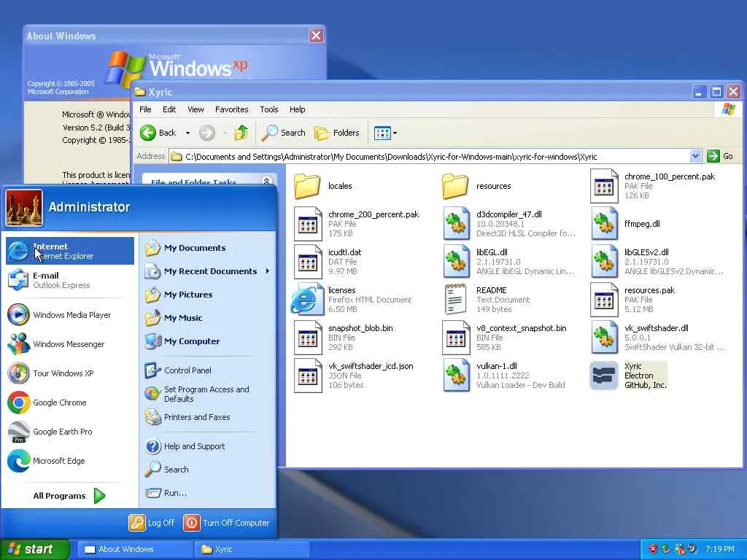Select snapshot_blob.bin file
This screenshot has height=560, width=747.
point(344,338)
